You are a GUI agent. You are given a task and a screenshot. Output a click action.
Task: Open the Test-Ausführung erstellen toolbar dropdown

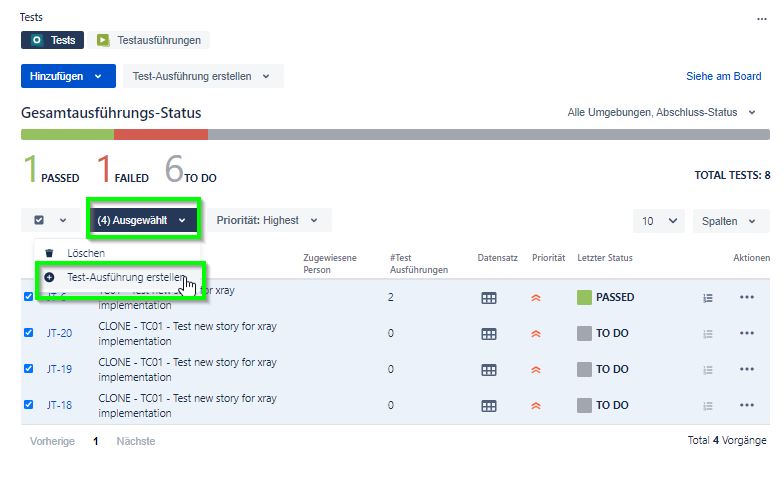[x=203, y=76]
